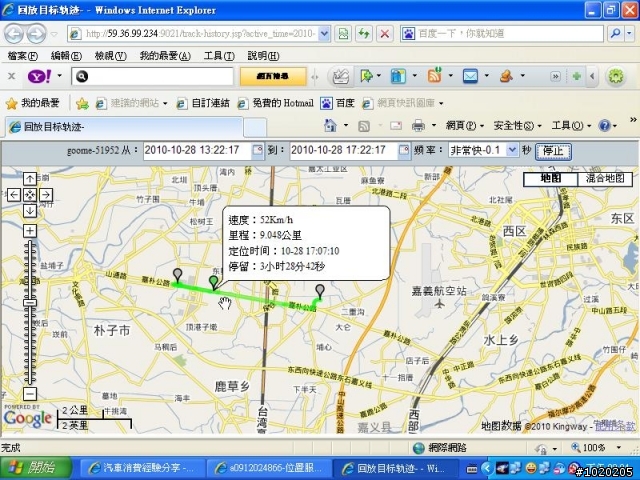
Task: Open a new blank tab
Action: pos(256,127)
